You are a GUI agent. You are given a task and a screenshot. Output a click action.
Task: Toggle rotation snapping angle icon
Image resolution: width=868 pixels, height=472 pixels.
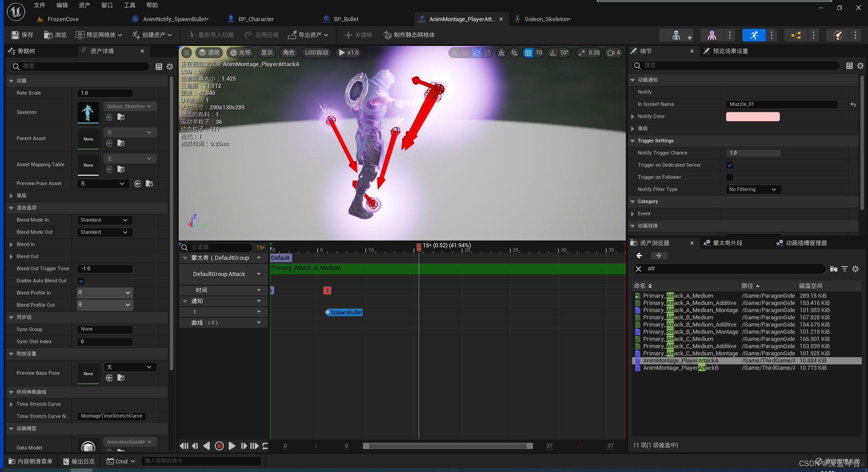pos(553,53)
